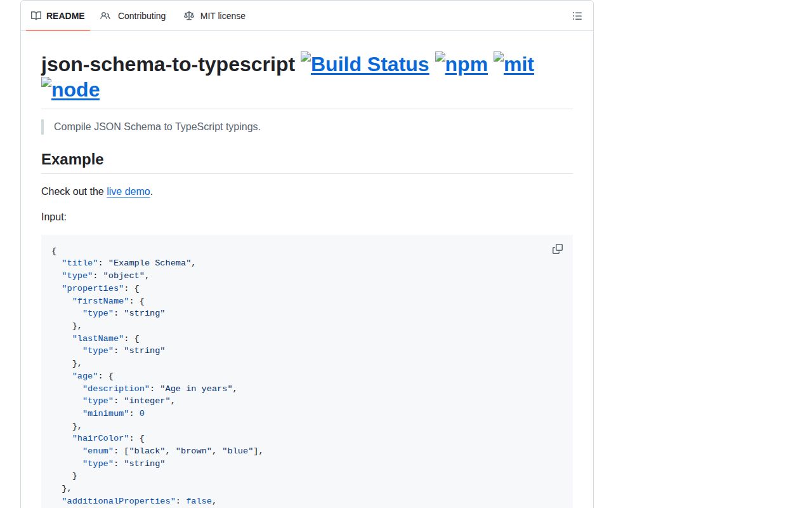Click the book icon beside README

click(36, 16)
